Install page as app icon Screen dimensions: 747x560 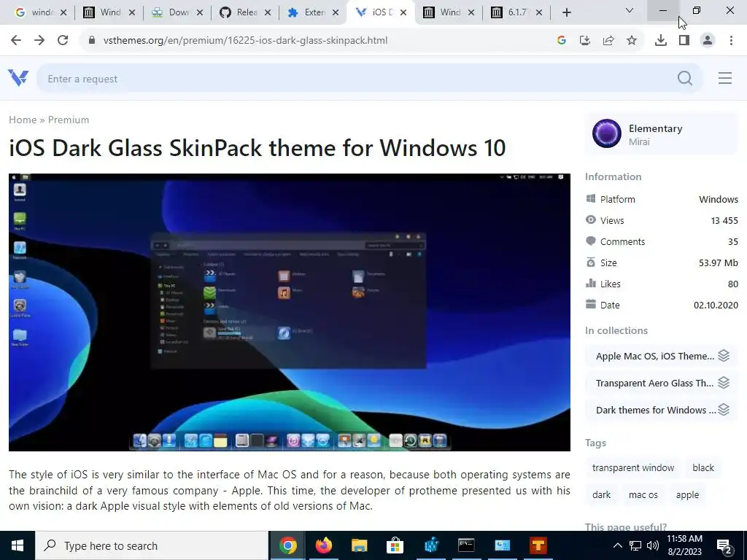point(584,41)
